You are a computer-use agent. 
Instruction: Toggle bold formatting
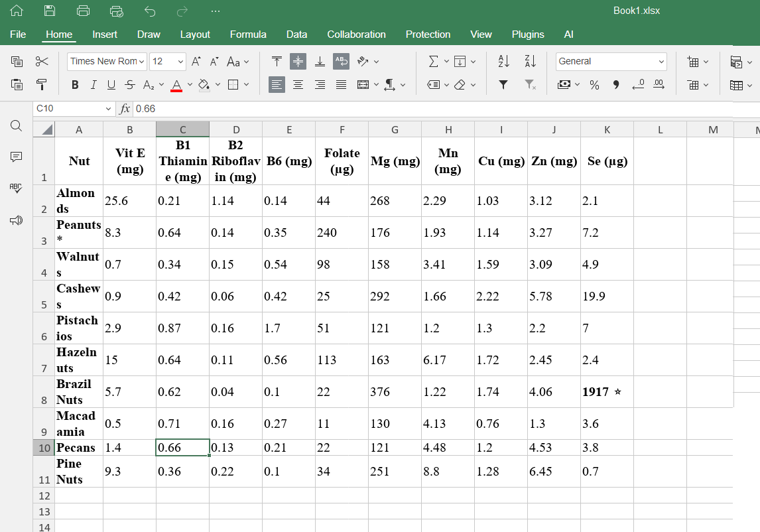click(x=75, y=85)
